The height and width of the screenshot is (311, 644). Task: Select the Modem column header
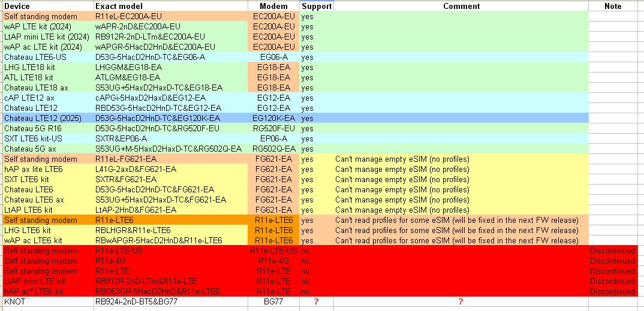273,6
